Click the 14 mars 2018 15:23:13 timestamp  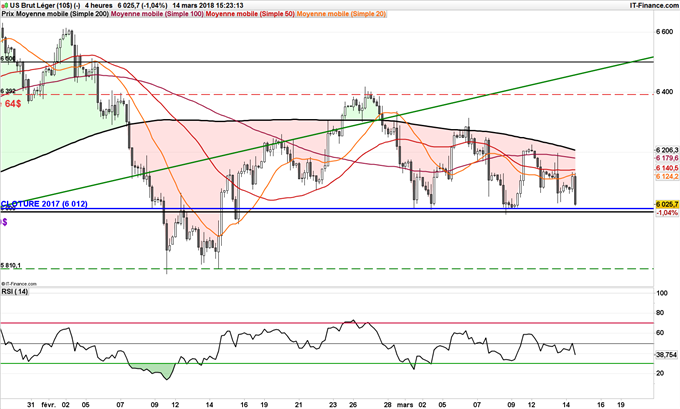click(208, 6)
